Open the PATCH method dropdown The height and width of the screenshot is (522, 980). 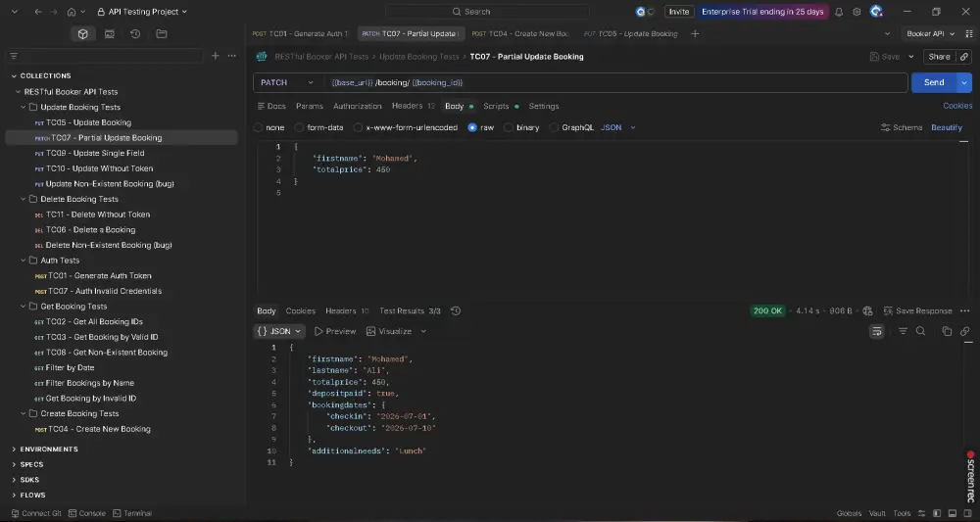(287, 82)
